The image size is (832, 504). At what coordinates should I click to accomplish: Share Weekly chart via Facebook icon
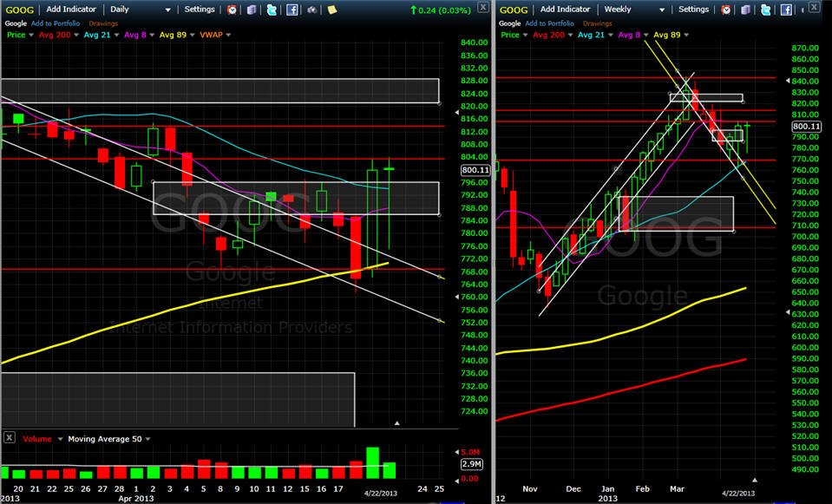click(x=786, y=10)
